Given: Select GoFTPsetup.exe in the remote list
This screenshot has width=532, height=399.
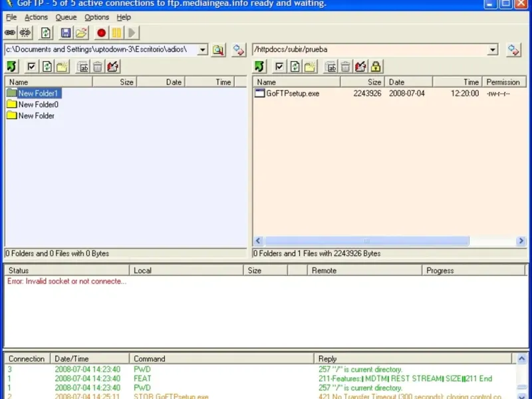Looking at the screenshot, I should [x=292, y=94].
